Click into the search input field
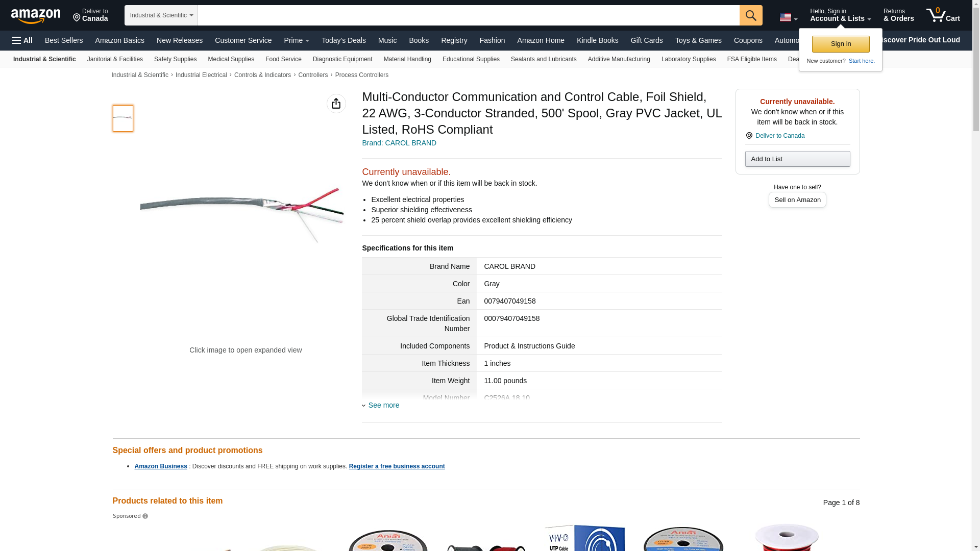This screenshot has height=551, width=980. tap(468, 15)
